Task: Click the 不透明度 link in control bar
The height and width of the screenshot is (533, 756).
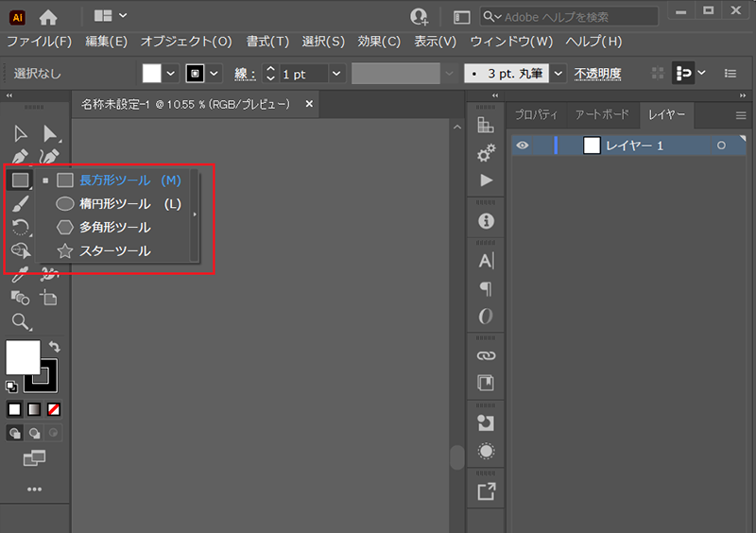Action: pos(597,74)
